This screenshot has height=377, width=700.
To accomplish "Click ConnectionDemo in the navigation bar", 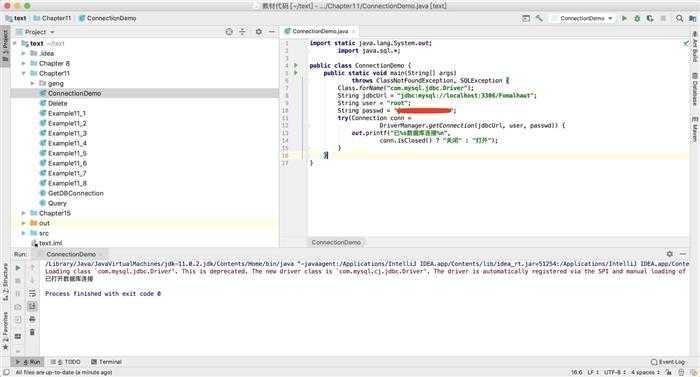I will click(107, 18).
